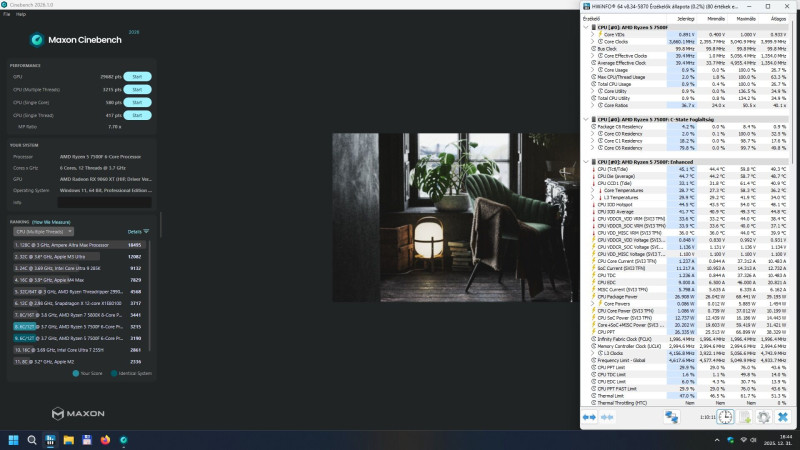Expand the Core Ratios row
The width and height of the screenshot is (800, 450).
(x=593, y=105)
